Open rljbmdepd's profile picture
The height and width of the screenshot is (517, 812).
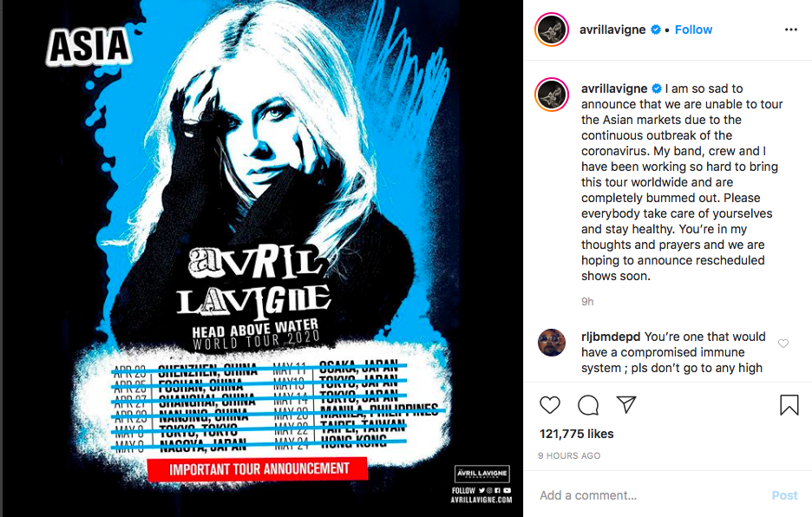coord(552,343)
